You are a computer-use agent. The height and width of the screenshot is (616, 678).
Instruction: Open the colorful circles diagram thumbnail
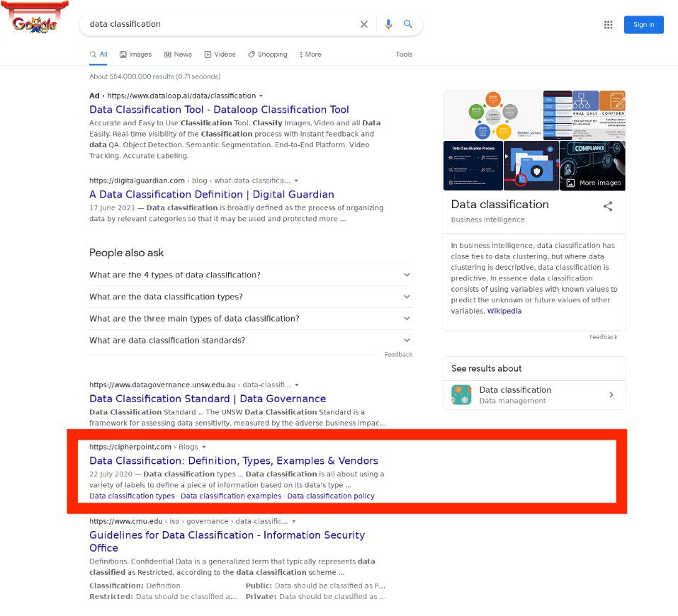tap(493, 115)
